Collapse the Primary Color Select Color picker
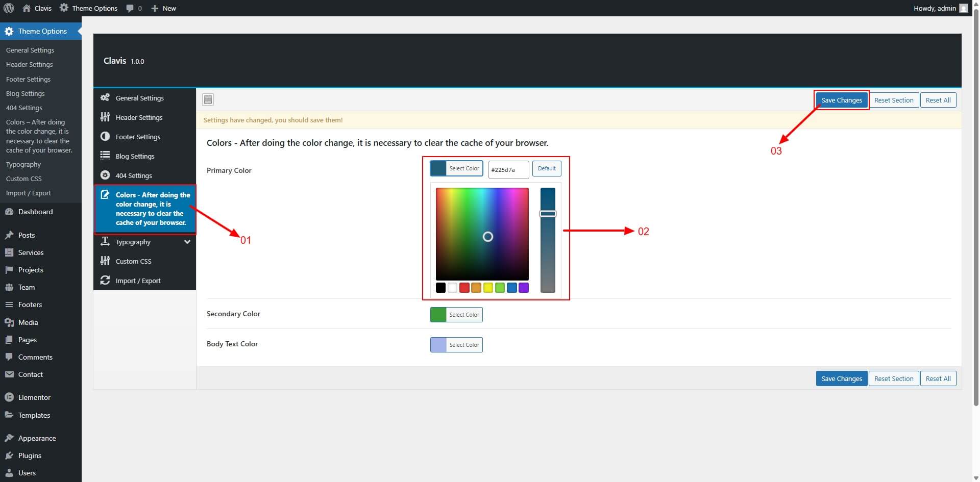This screenshot has width=980, height=482. tap(456, 168)
